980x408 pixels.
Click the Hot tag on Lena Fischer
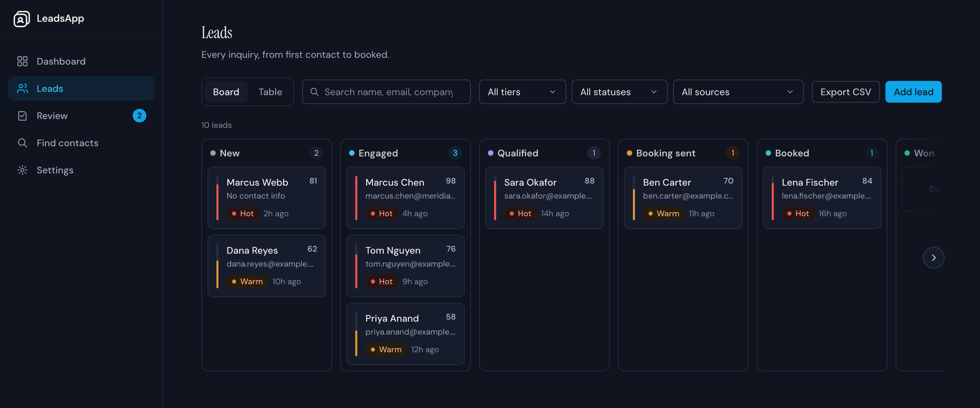(x=798, y=214)
